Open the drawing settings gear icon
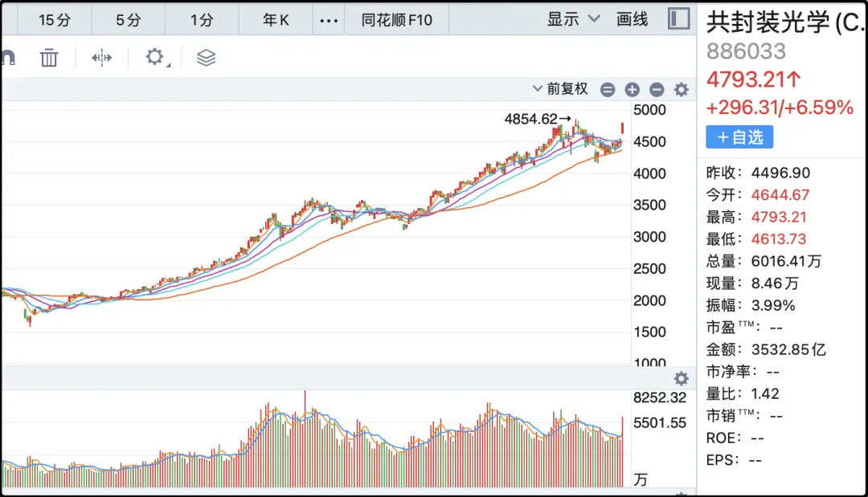Screen dimensions: 868x497 click(x=154, y=57)
